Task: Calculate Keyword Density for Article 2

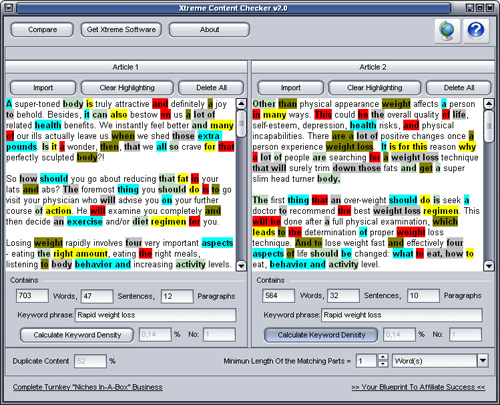Action: [321, 335]
